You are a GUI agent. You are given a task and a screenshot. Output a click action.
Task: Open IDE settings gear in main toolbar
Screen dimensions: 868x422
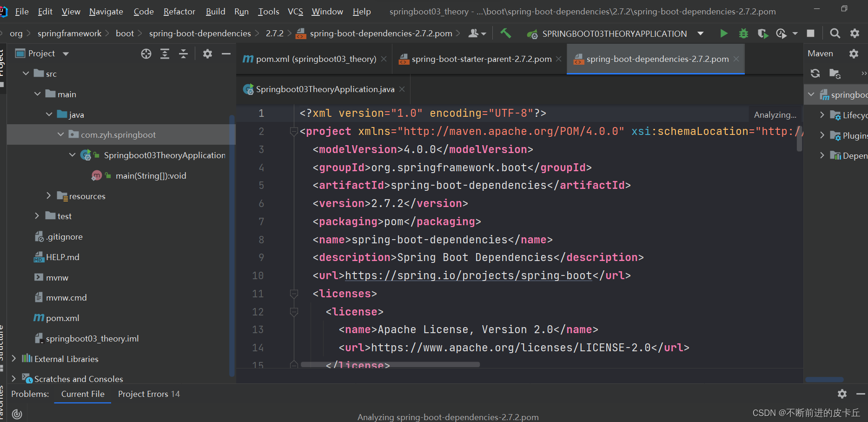(x=855, y=33)
